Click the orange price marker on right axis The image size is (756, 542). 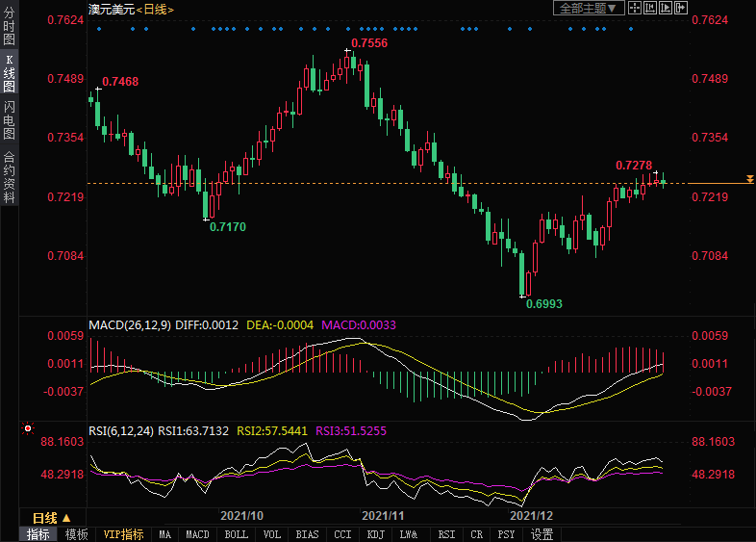(722, 181)
